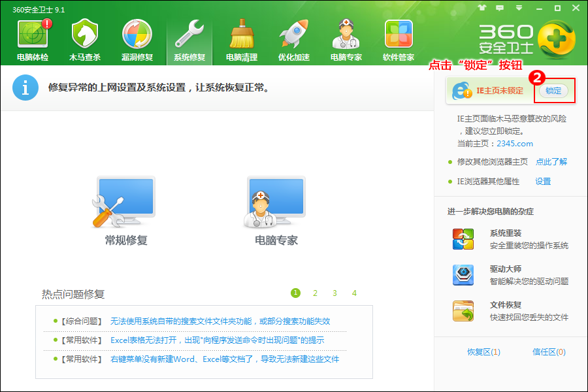Click the 驱动大师 icon
This screenshot has height=392, width=588.
(x=463, y=275)
